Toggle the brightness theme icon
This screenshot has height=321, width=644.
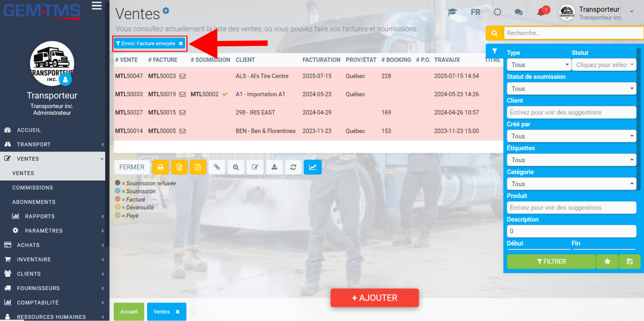click(497, 12)
